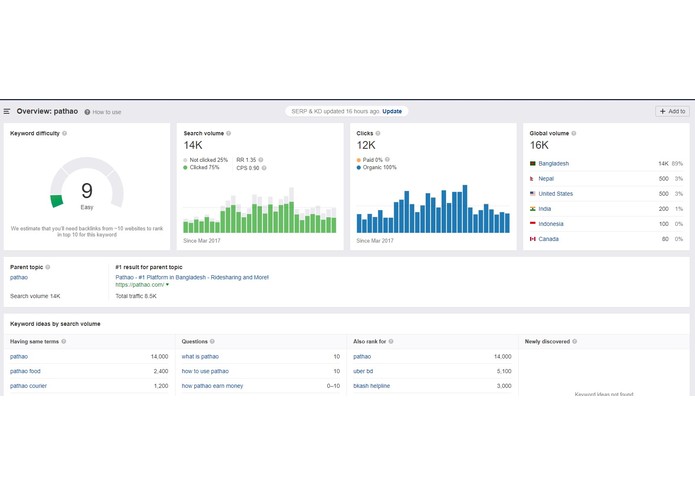The image size is (695, 494).
Task: Open the Add to dropdown
Action: coord(672,111)
